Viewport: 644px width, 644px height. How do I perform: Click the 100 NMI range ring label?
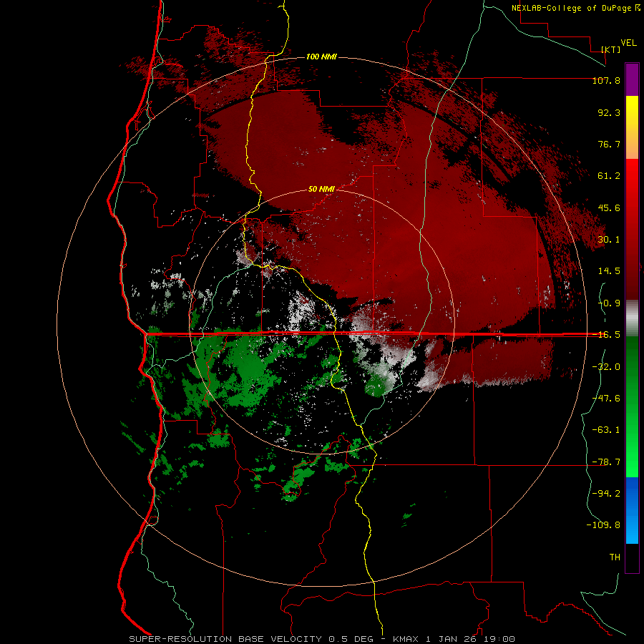click(321, 57)
